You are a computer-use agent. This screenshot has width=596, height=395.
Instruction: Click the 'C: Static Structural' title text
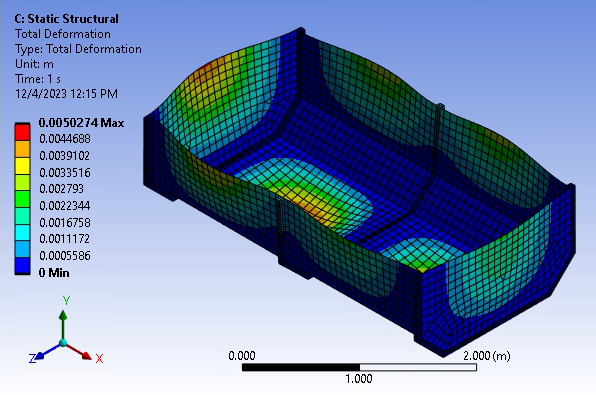67,19
